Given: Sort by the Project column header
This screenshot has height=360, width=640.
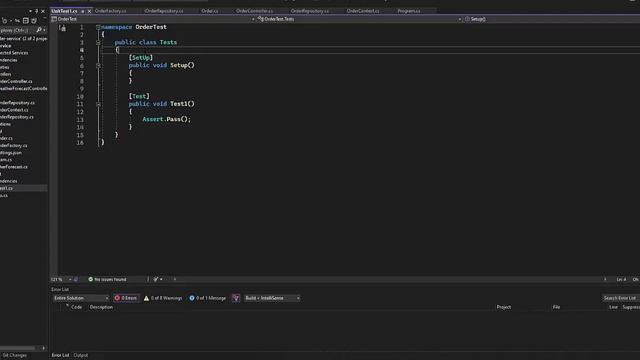Looking at the screenshot, I should [504, 307].
